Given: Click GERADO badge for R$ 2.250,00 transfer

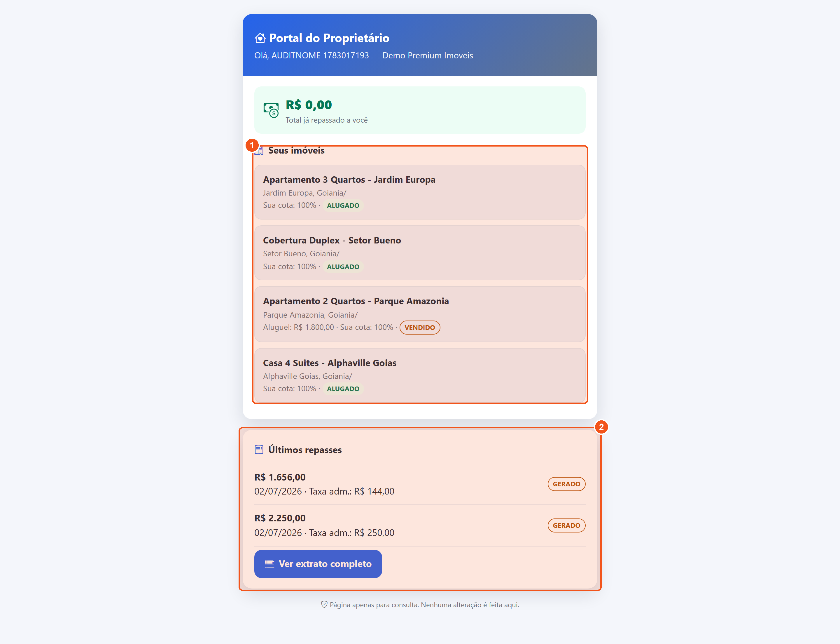Looking at the screenshot, I should point(566,525).
